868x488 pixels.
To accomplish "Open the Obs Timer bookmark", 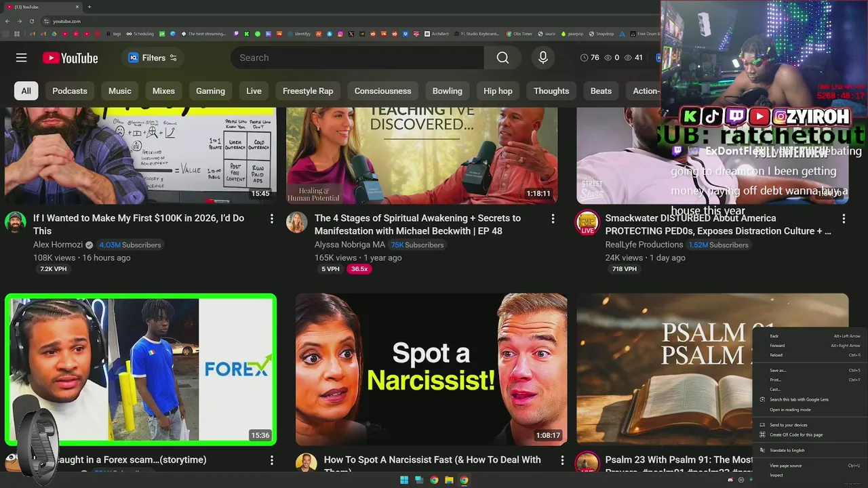I will (x=519, y=34).
